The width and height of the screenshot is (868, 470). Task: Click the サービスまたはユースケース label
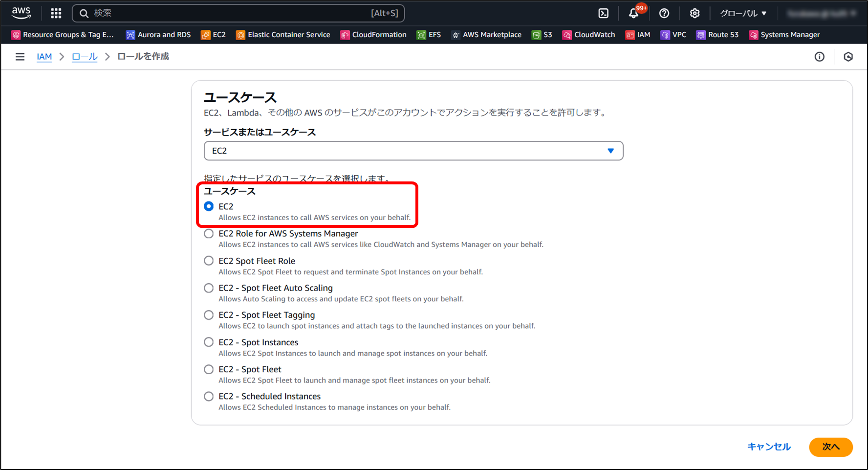pyautogui.click(x=260, y=133)
